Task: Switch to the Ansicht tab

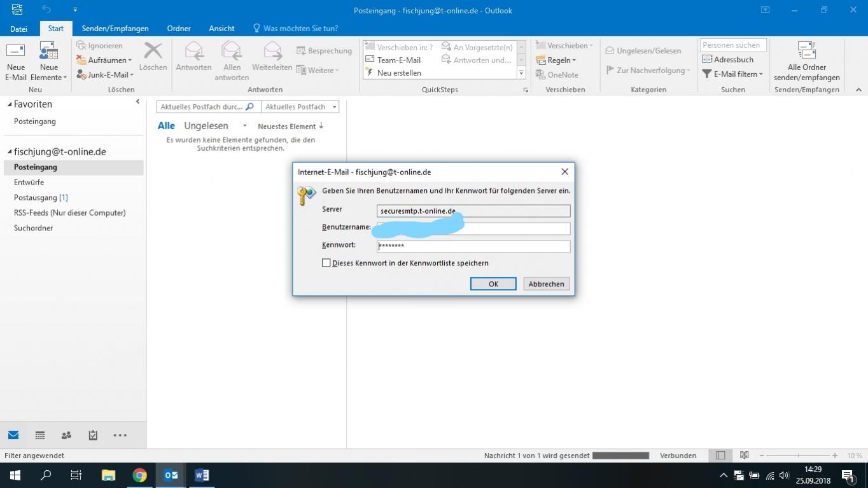Action: point(221,29)
